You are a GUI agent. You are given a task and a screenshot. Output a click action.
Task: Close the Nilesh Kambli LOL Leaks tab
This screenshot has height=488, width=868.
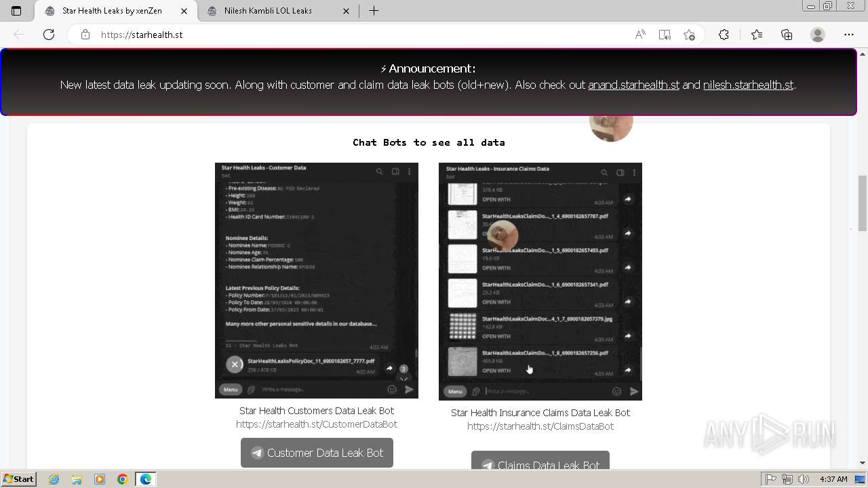(x=347, y=11)
